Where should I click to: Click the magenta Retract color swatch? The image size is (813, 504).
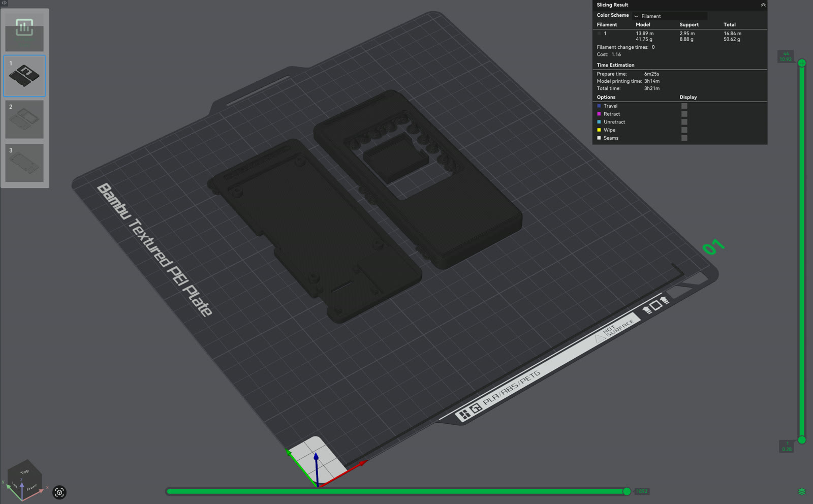point(599,114)
